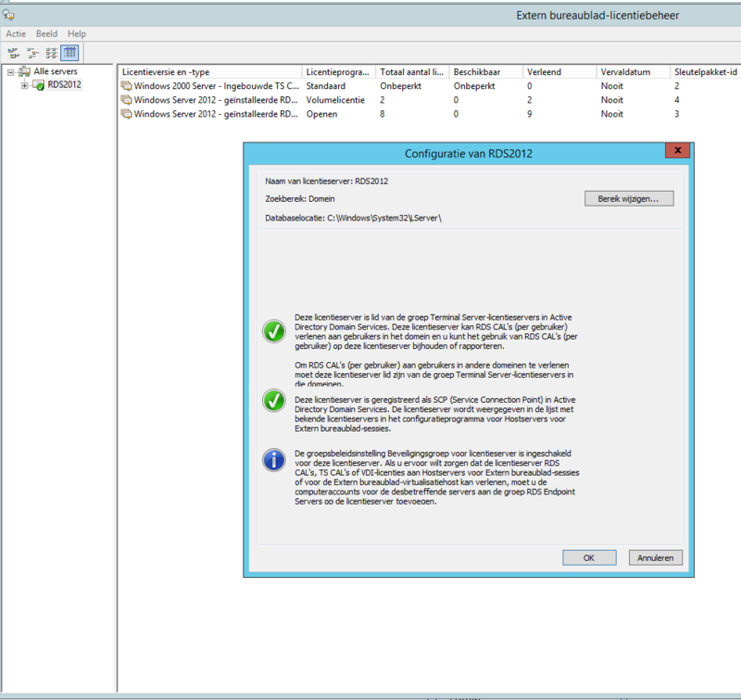
Task: Click the leftmost toolbar icon
Action: [x=12, y=53]
